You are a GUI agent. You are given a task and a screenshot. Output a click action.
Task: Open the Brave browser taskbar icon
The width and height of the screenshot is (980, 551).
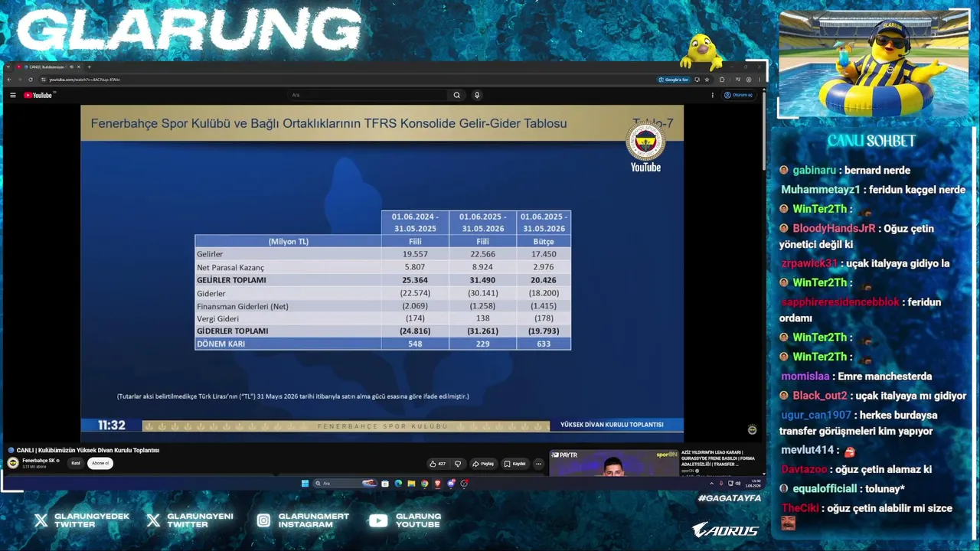[x=438, y=484]
